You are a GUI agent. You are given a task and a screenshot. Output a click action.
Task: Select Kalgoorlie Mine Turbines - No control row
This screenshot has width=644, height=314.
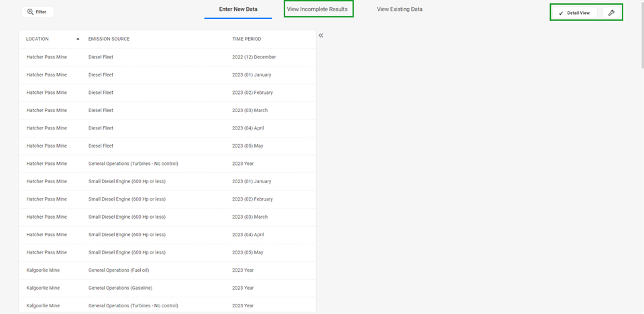coord(167,305)
